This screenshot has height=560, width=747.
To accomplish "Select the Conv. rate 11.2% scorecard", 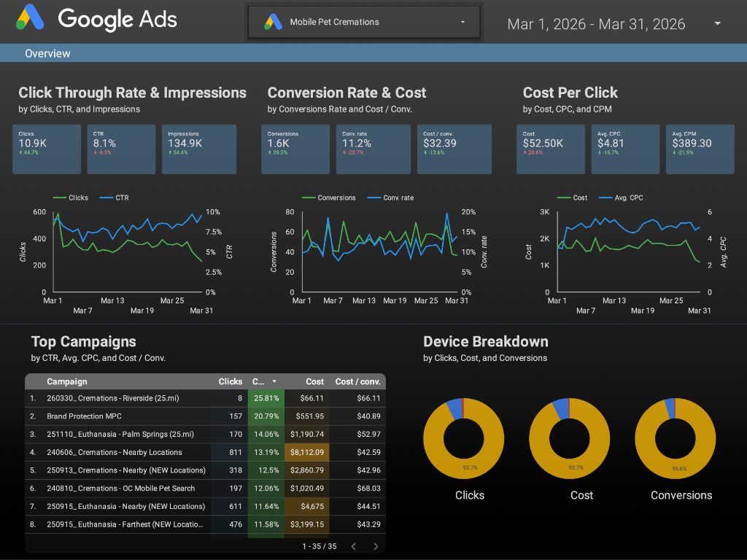I will pos(373,149).
